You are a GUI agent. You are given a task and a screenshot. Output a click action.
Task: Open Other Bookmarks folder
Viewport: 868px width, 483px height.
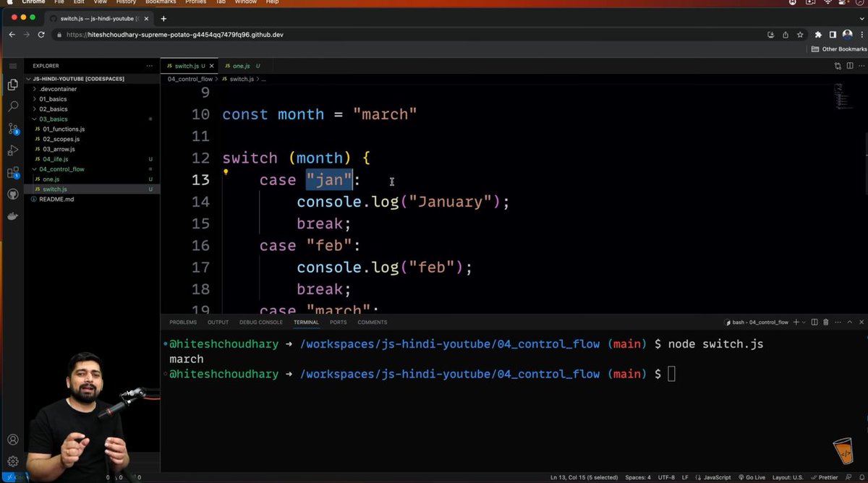(x=839, y=49)
